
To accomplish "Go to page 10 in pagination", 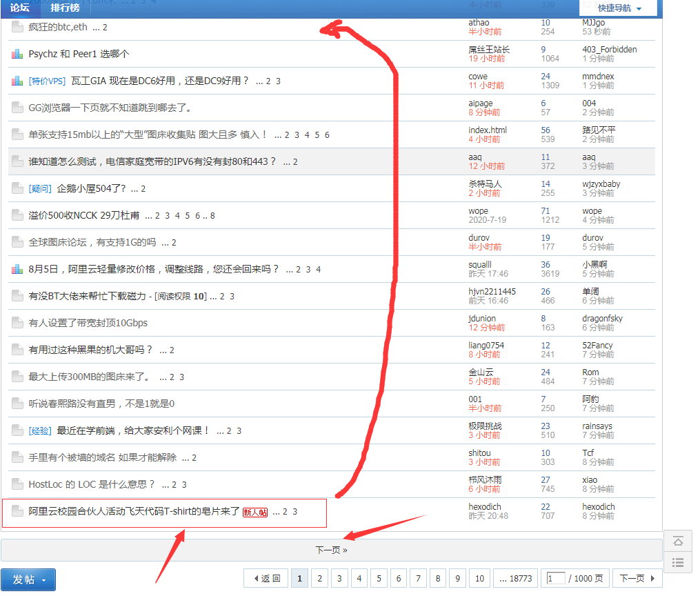I will click(479, 579).
